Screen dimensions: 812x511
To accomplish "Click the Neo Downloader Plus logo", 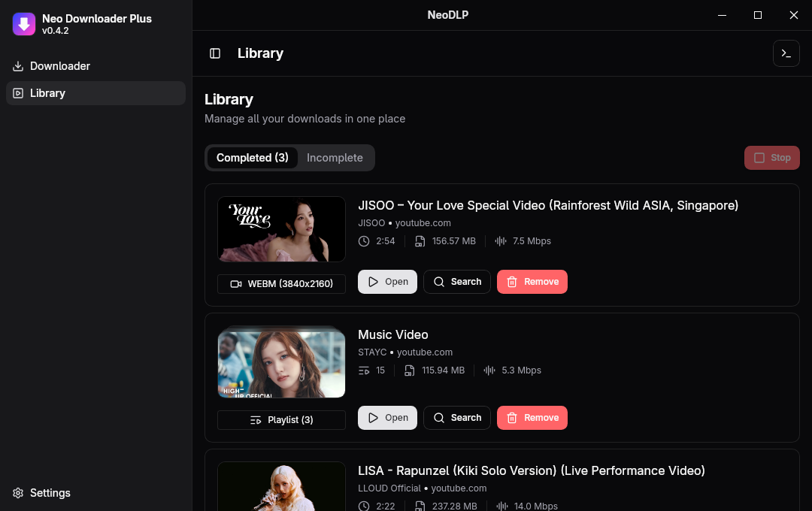I will pyautogui.click(x=24, y=24).
